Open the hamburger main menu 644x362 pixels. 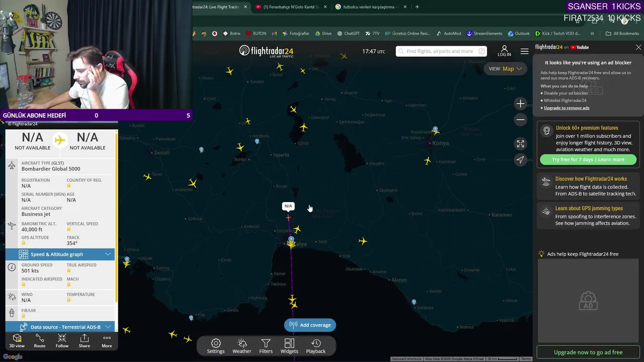(x=524, y=51)
